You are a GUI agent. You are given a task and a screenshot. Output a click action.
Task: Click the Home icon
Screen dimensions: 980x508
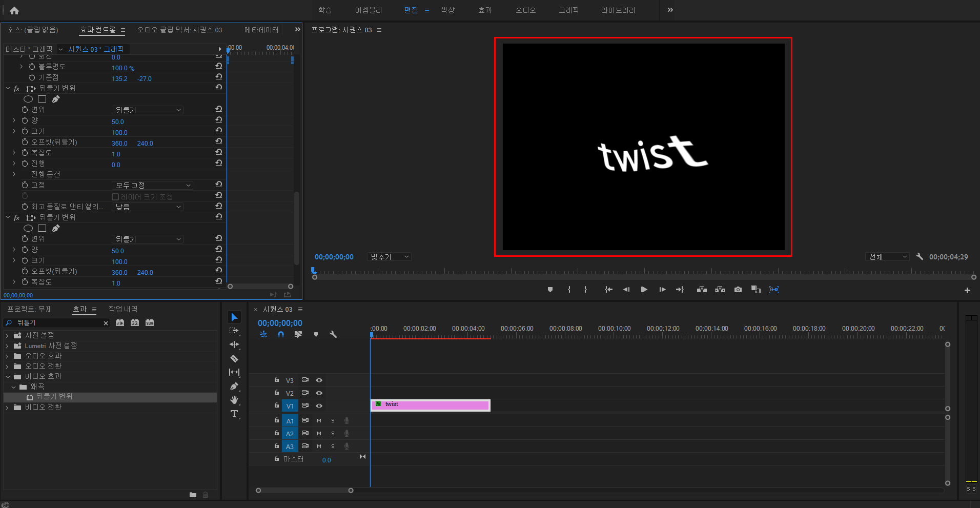14,10
